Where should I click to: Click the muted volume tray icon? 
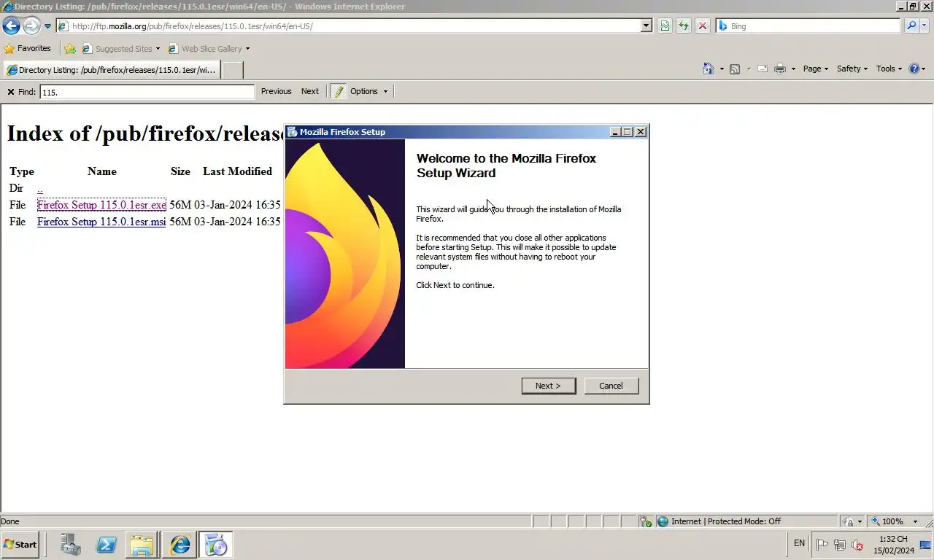click(x=857, y=545)
